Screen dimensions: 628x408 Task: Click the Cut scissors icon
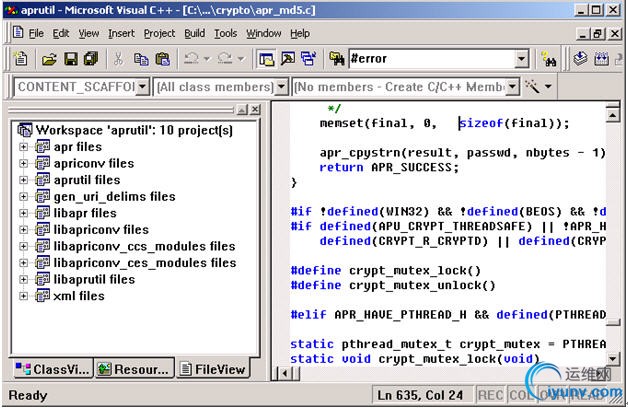point(118,59)
